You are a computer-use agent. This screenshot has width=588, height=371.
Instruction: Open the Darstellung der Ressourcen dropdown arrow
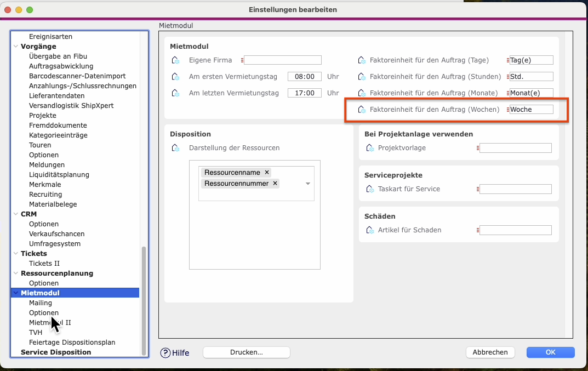click(308, 184)
